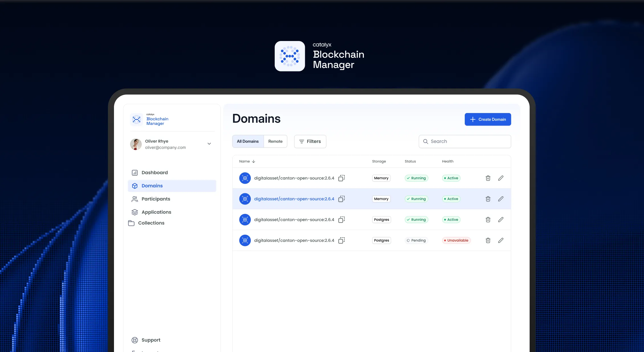Open the Filters dropdown

coord(310,141)
